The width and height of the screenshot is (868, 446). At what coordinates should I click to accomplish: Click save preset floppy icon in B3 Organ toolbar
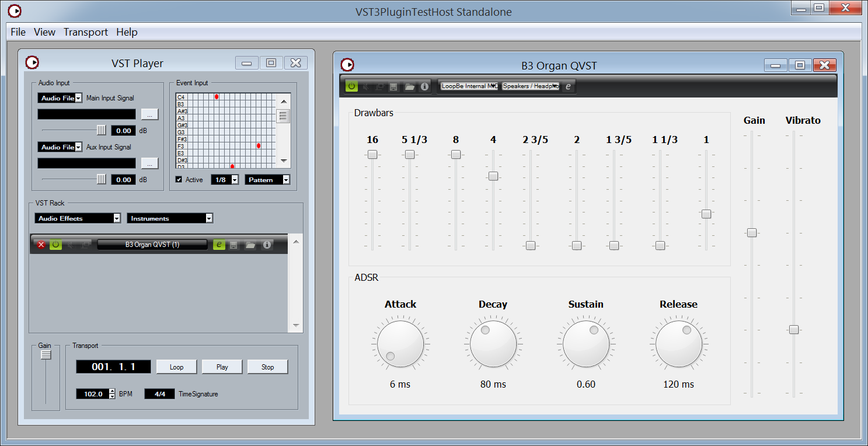(x=393, y=86)
